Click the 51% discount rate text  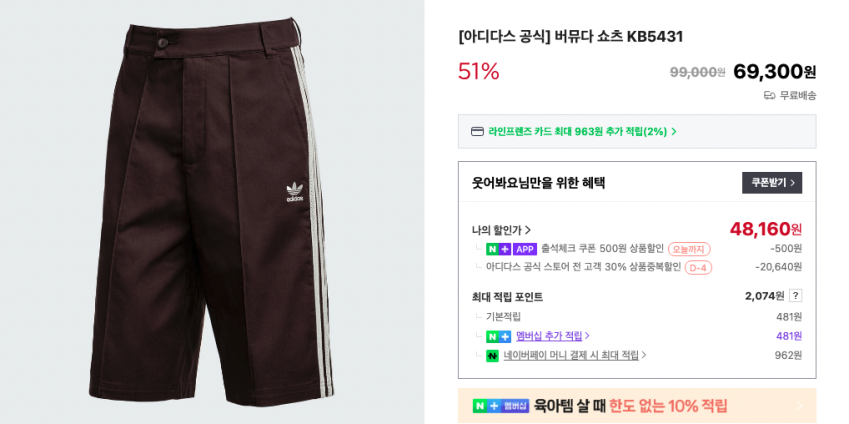479,71
